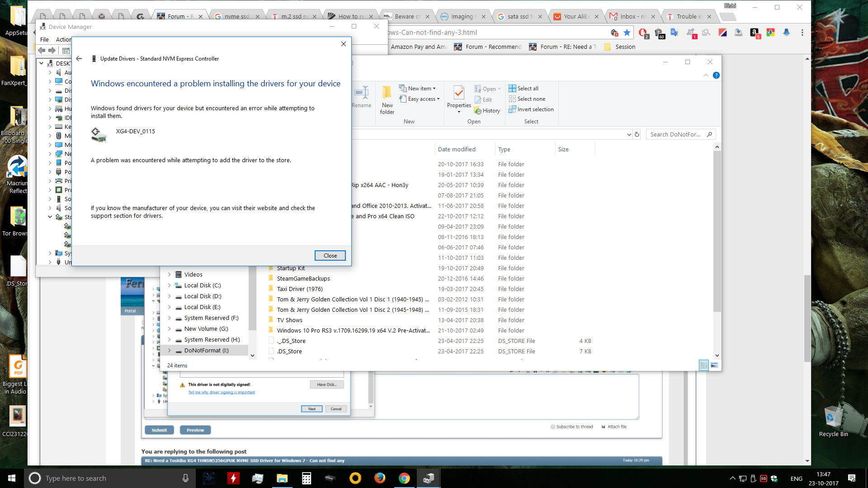Screen dimensions: 868x488
Task: Open Device Manager File menu
Action: click(44, 40)
